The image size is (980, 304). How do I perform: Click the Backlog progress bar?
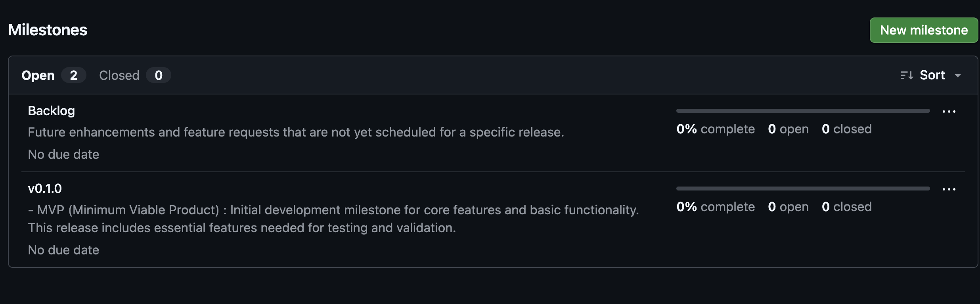click(803, 111)
